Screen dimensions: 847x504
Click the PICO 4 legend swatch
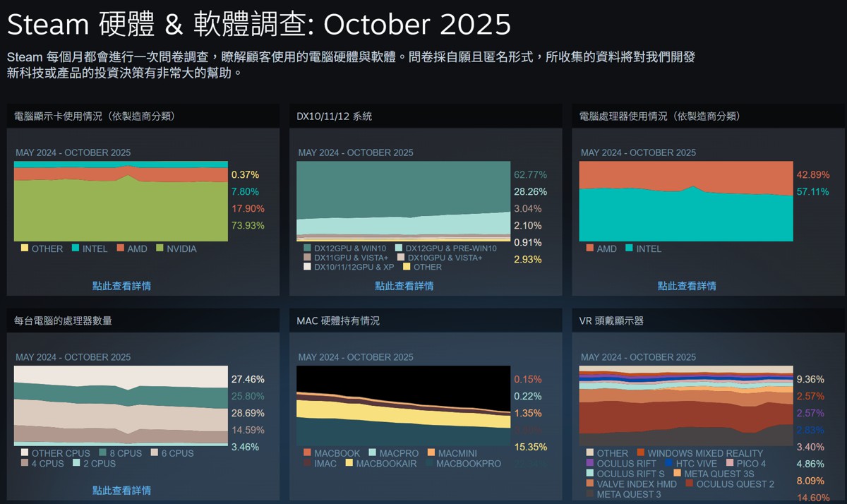tap(730, 463)
